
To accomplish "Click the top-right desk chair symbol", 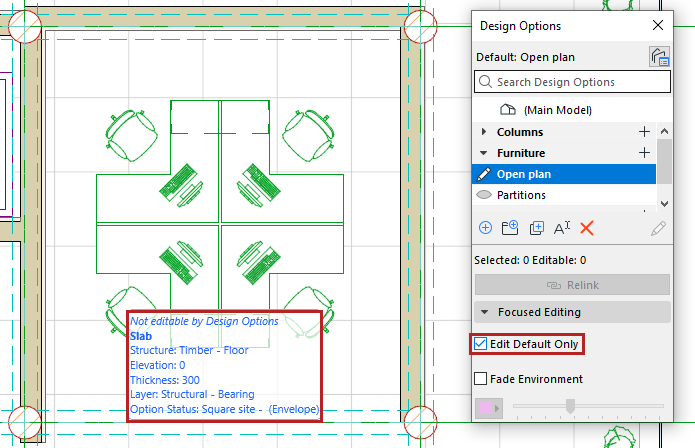I will pos(308,135).
